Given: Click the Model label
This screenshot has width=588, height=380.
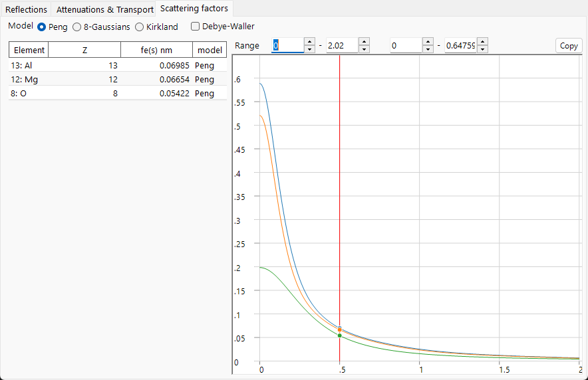Looking at the screenshot, I should [x=21, y=26].
